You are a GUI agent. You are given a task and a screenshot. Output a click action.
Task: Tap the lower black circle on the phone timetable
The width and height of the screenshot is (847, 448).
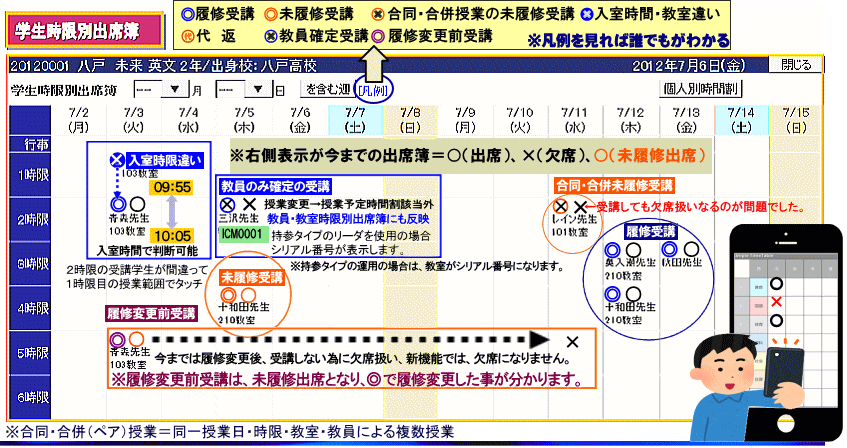(776, 320)
